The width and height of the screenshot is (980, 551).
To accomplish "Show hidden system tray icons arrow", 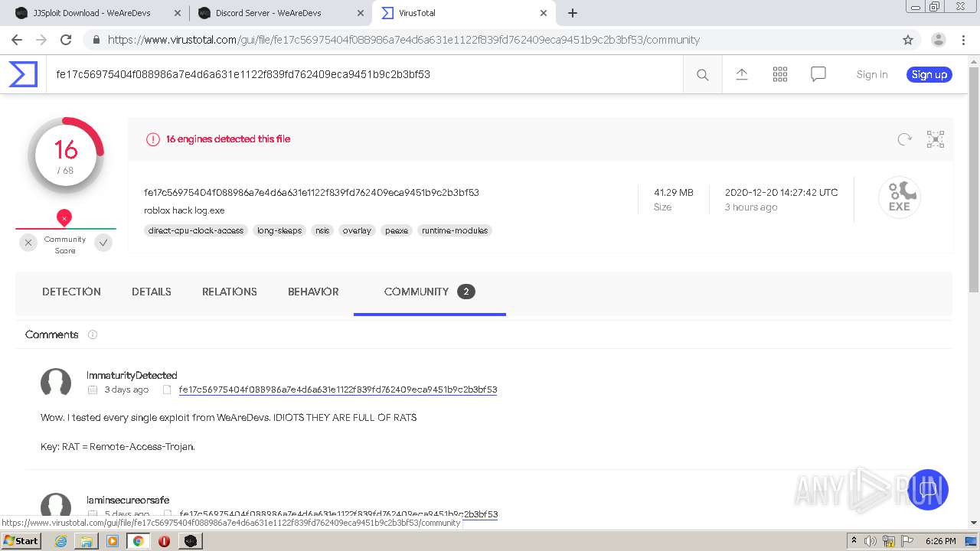I will pos(854,541).
